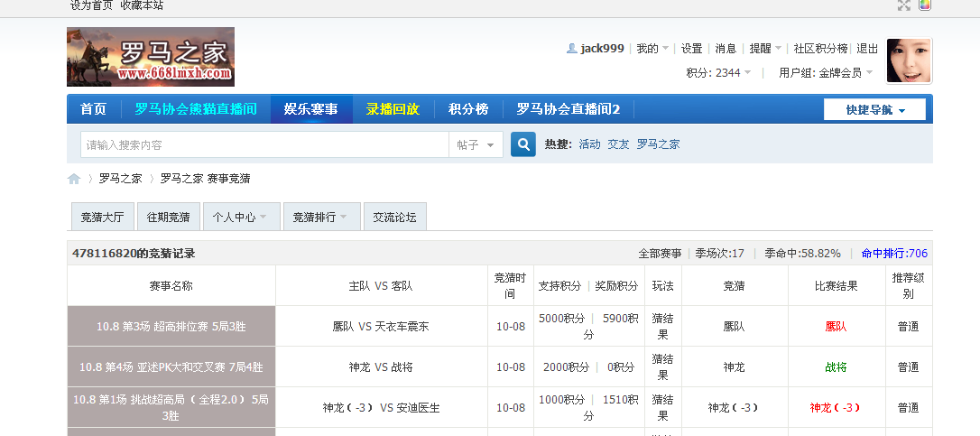Click the 退出 logout link
This screenshot has width=980, height=436.
(867, 49)
